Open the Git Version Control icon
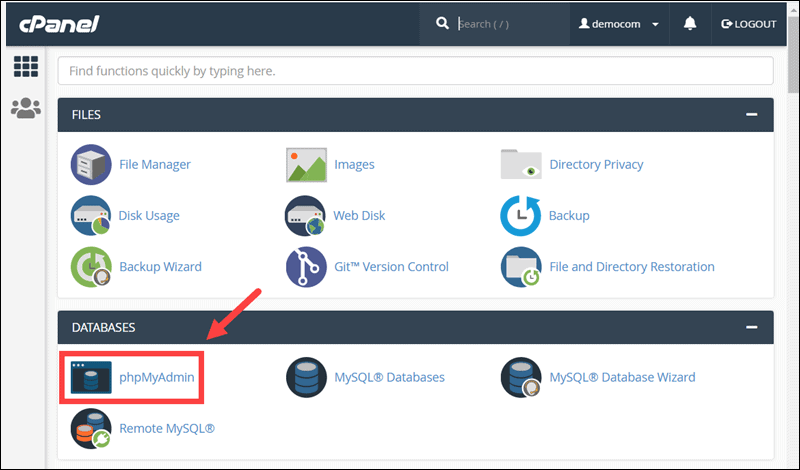 (x=306, y=266)
